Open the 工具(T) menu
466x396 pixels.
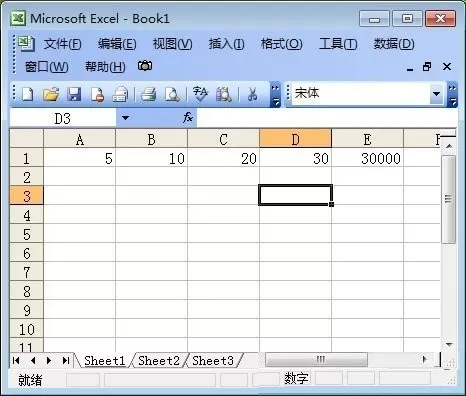(x=338, y=44)
